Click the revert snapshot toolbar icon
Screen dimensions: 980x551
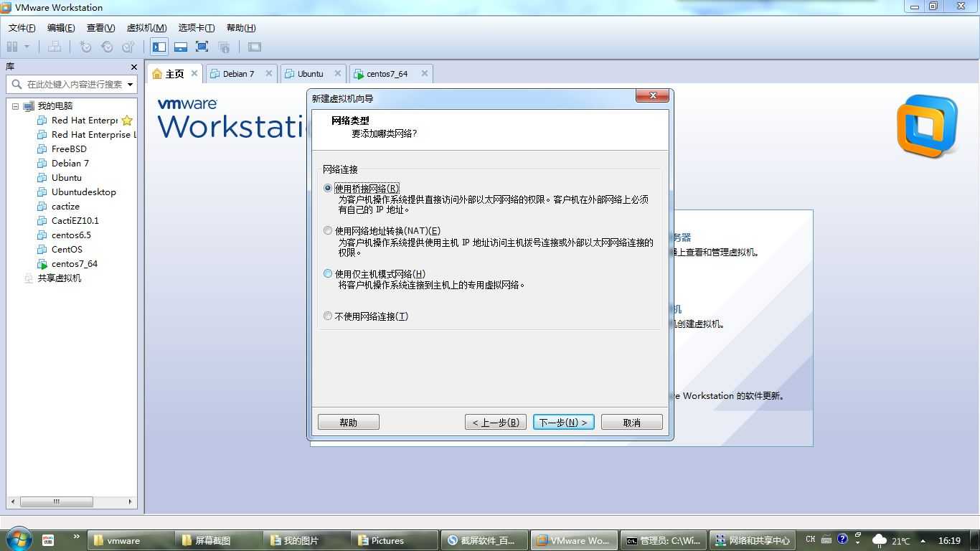click(107, 47)
